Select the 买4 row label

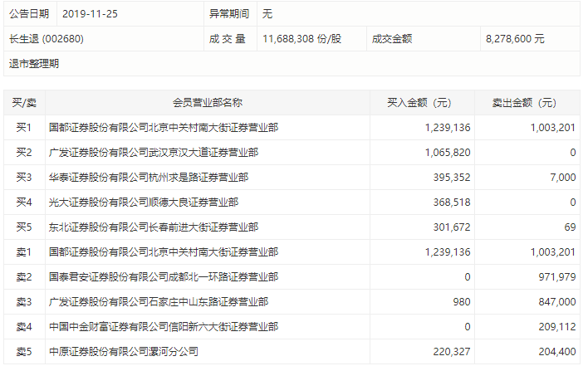coord(24,203)
